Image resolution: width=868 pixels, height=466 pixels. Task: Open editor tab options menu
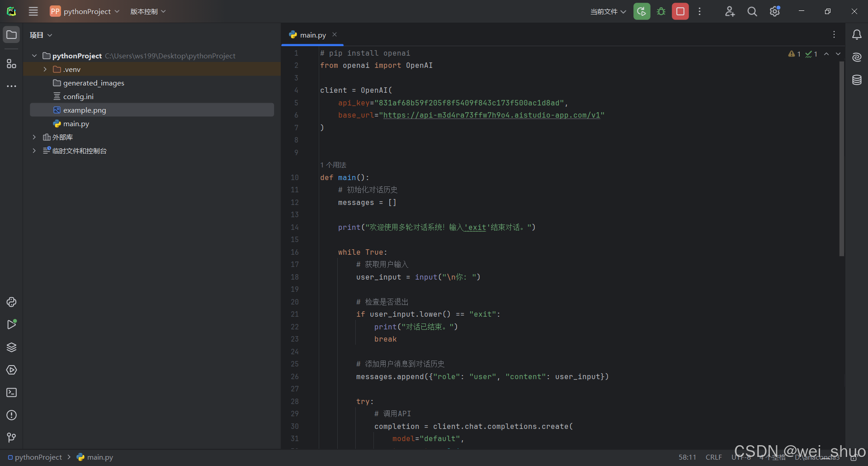(x=834, y=35)
